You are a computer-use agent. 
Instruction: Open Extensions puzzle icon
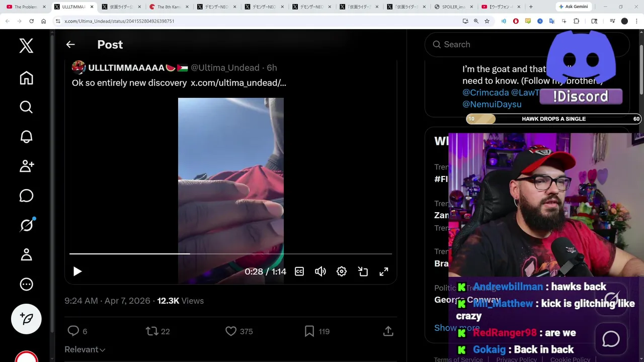577,21
